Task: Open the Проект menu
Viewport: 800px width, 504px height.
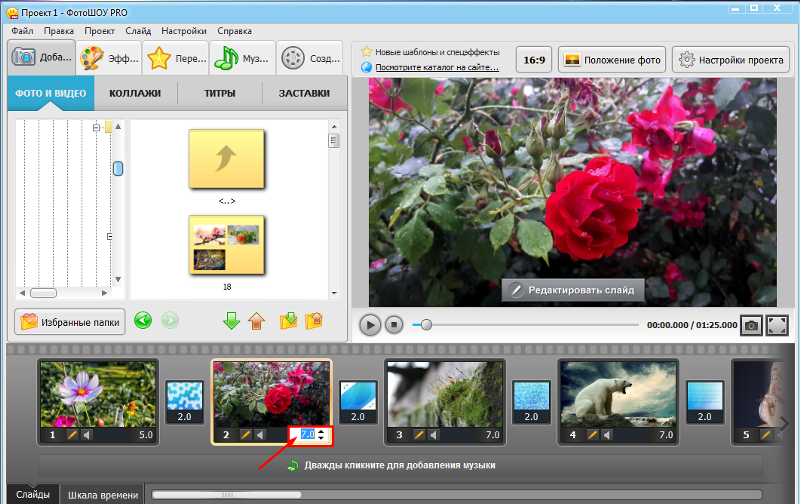Action: tap(99, 31)
